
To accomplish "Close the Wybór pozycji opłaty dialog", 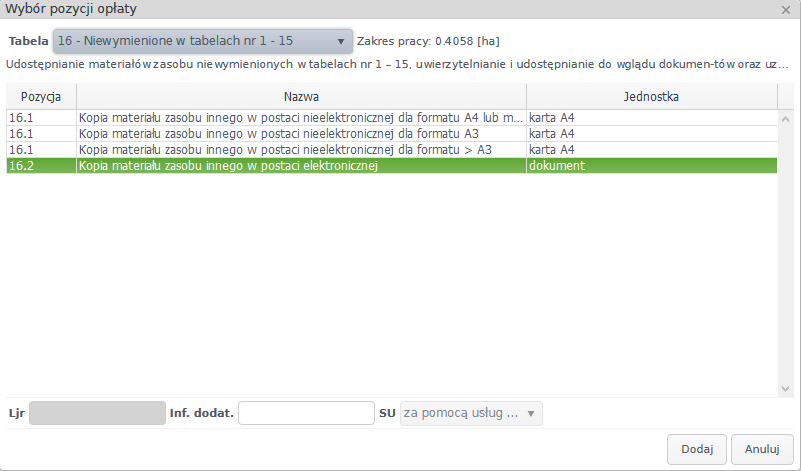I will pyautogui.click(x=787, y=9).
